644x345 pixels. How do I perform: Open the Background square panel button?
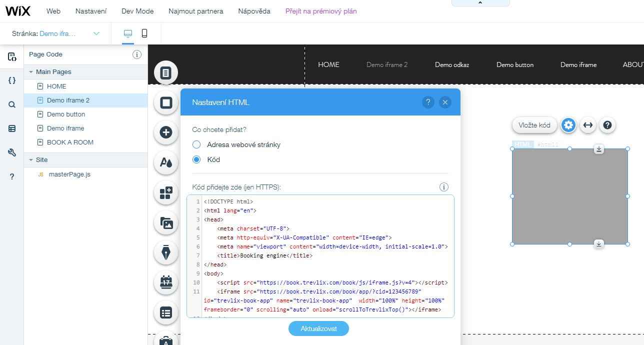click(166, 103)
